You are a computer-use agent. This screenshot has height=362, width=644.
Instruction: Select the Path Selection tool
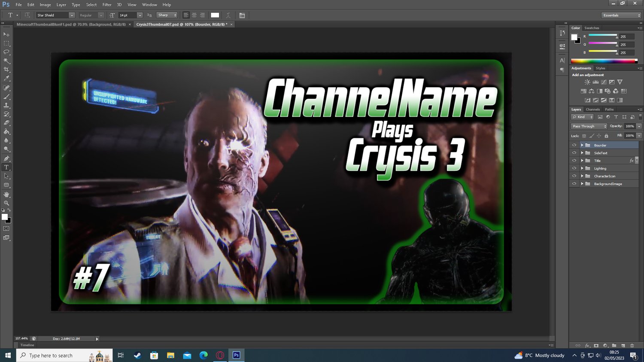click(6, 176)
